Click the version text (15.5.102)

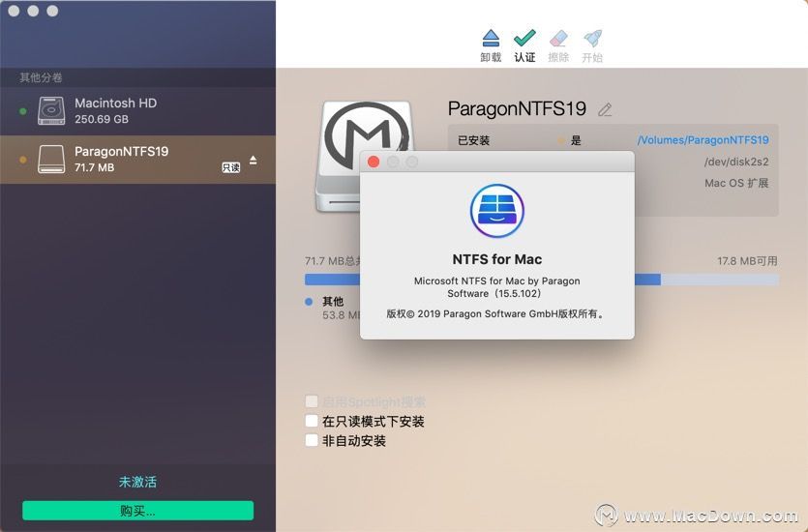click(517, 293)
